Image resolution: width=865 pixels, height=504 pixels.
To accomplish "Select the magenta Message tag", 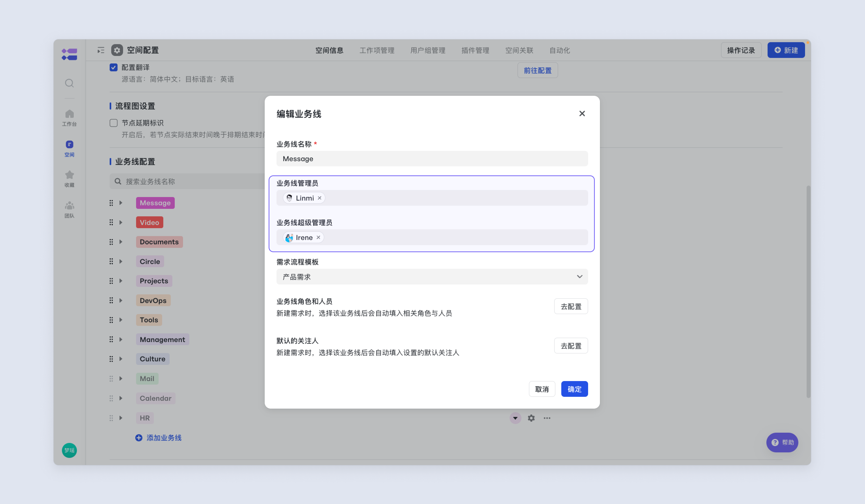I will point(155,203).
